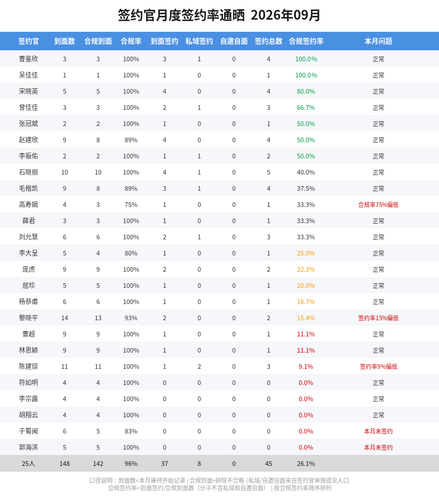Screen dimensions: 439x500
Task: Click the orange 25.0% sign rate value
Action: coord(306,253)
